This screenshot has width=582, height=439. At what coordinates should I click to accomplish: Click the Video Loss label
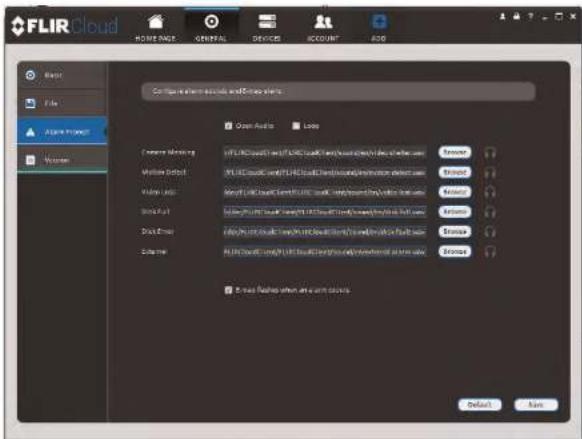(x=158, y=192)
